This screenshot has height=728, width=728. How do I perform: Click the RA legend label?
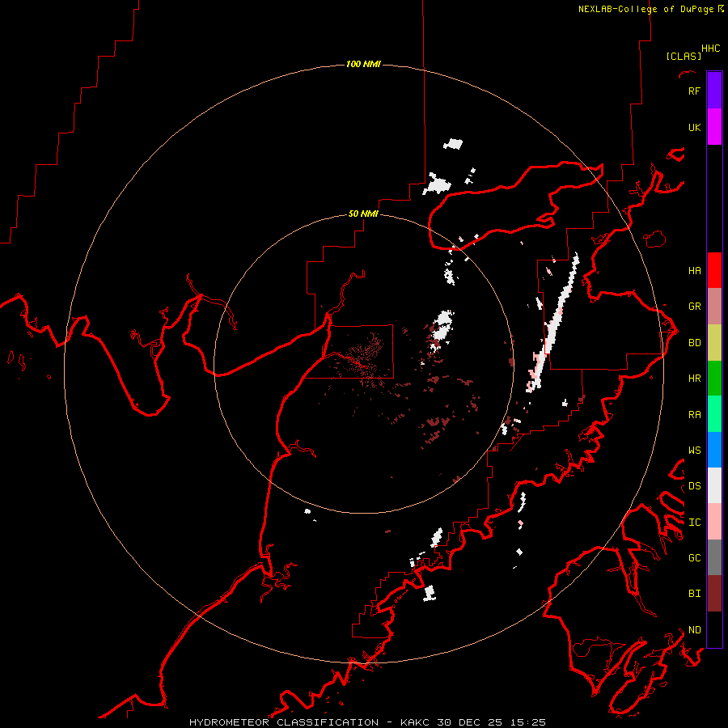[x=694, y=415]
